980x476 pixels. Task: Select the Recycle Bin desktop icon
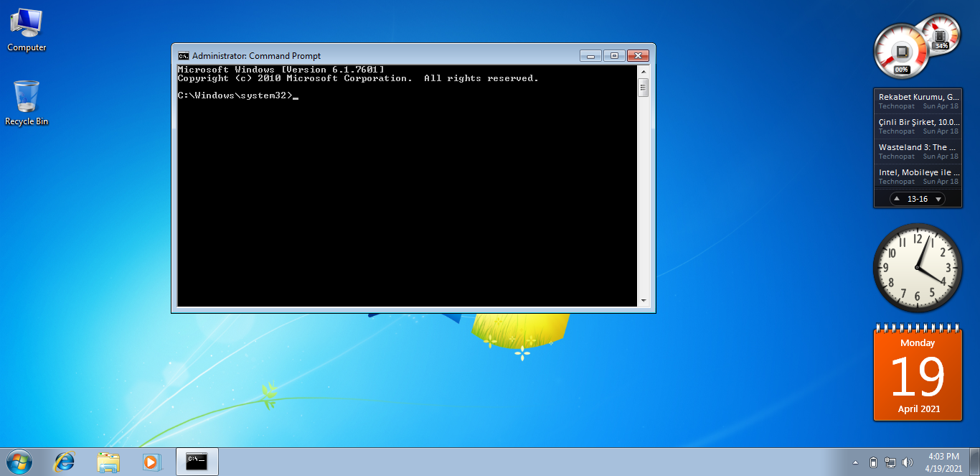point(27,103)
